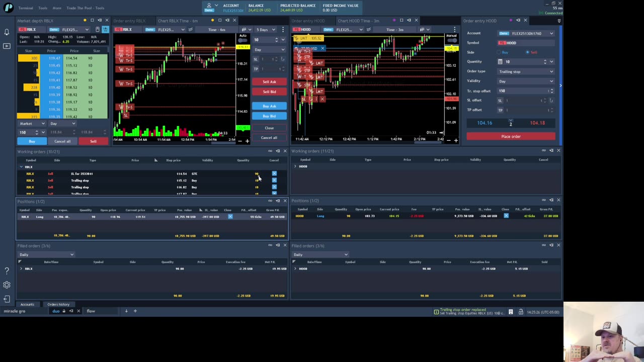The height and width of the screenshot is (362, 644).
Task: Switch to the Accounts tab
Action: click(27, 305)
